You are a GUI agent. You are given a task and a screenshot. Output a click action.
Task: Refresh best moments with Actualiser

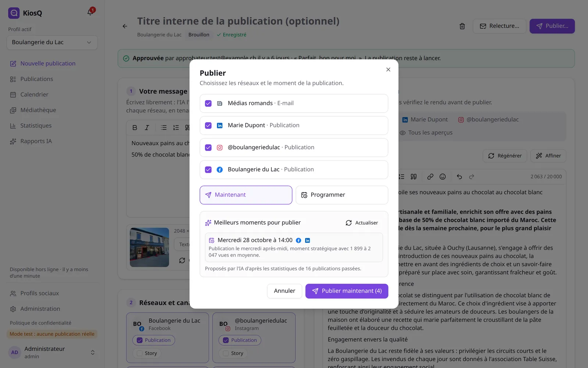362,223
